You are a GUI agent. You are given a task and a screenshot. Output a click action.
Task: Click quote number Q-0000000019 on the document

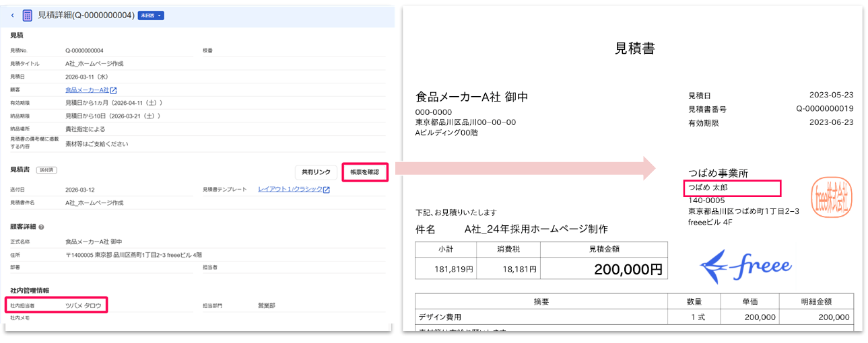[x=825, y=109]
